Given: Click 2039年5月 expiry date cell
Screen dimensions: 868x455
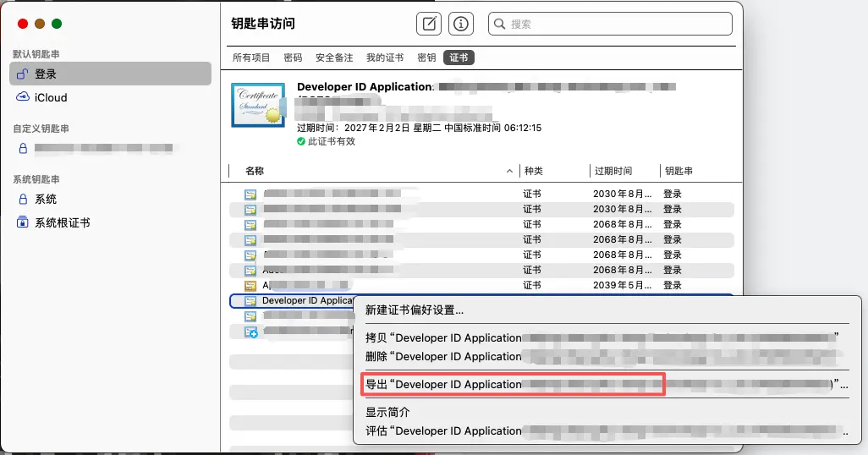Looking at the screenshot, I should tap(622, 286).
